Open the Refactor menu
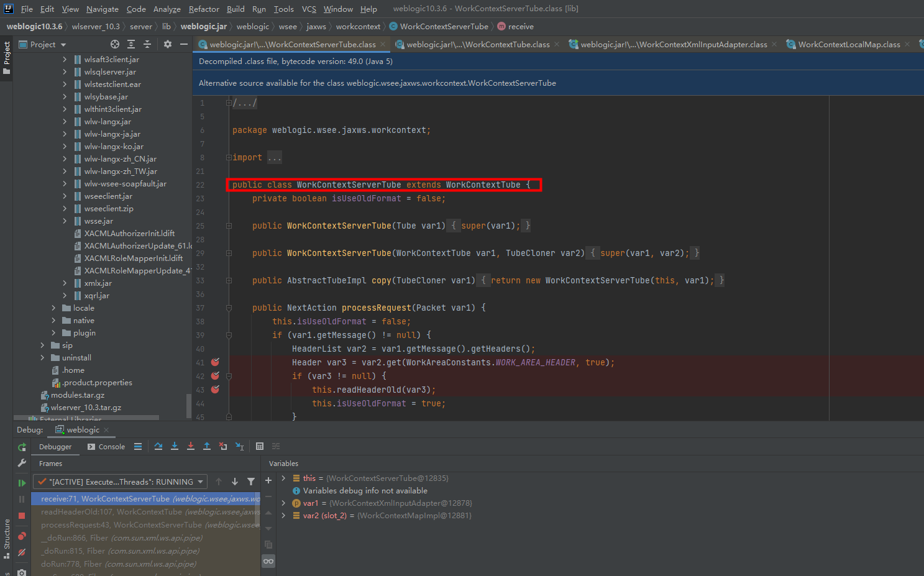 204,9
